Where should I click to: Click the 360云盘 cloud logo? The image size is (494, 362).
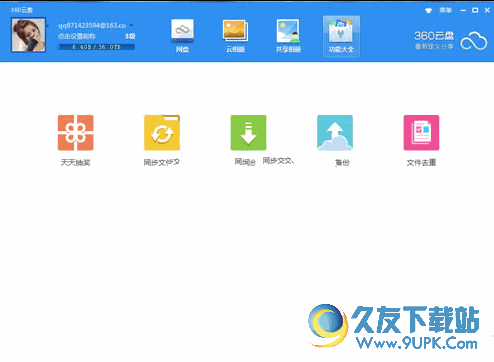coord(474,41)
